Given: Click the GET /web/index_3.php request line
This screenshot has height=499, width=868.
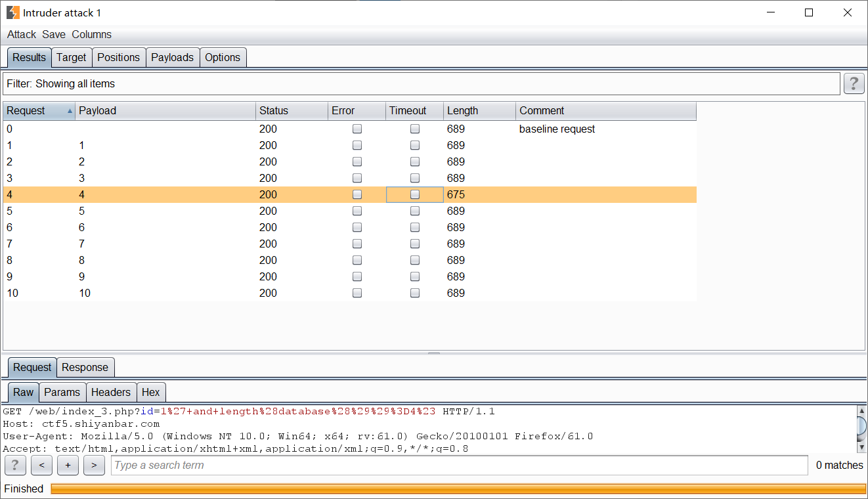Looking at the screenshot, I should coord(249,412).
